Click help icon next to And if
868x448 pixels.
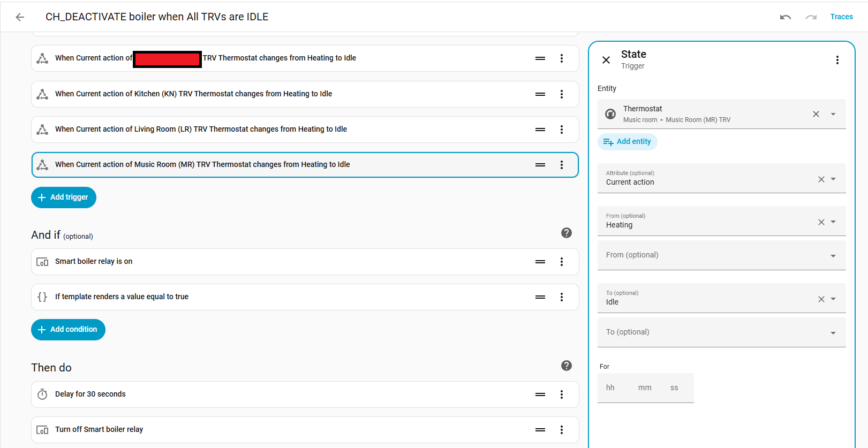566,233
